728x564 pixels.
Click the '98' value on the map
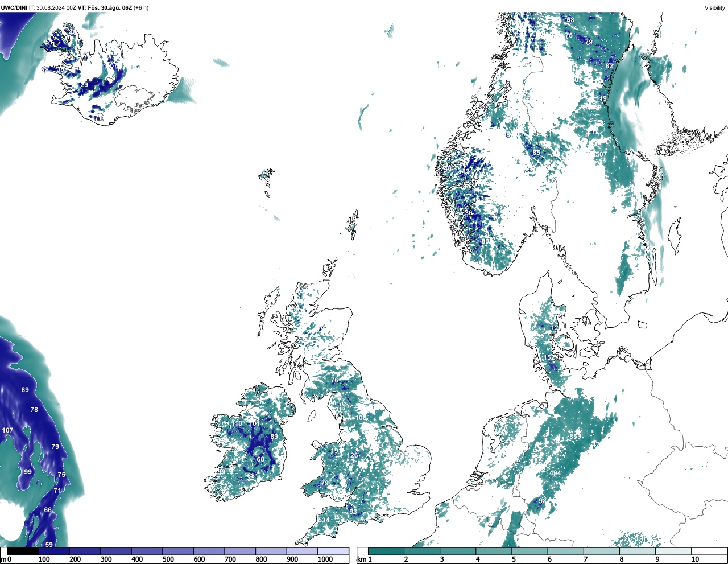pyautogui.click(x=542, y=501)
